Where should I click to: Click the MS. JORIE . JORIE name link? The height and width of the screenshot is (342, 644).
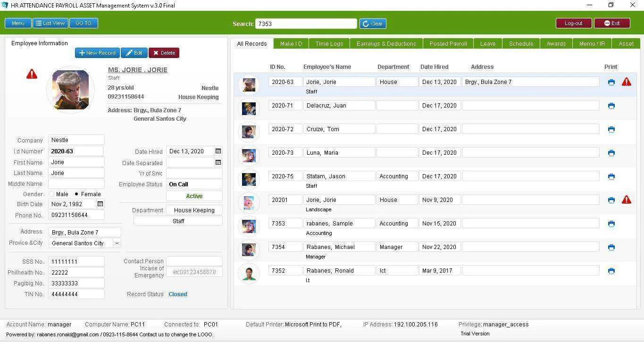pyautogui.click(x=137, y=70)
